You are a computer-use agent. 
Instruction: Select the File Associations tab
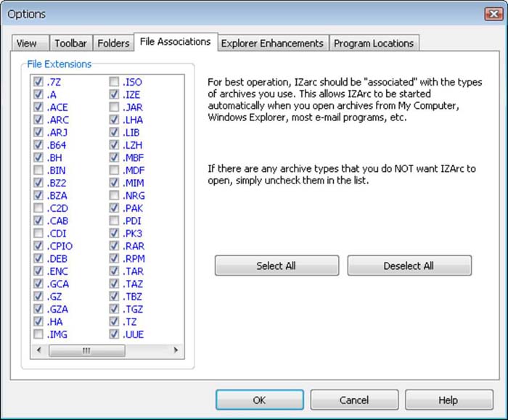click(176, 42)
